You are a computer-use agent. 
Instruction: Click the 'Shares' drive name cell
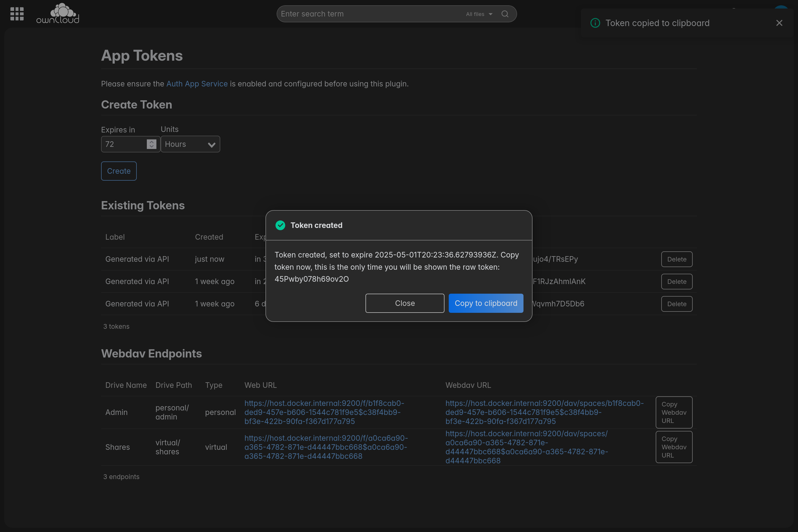pos(117,447)
